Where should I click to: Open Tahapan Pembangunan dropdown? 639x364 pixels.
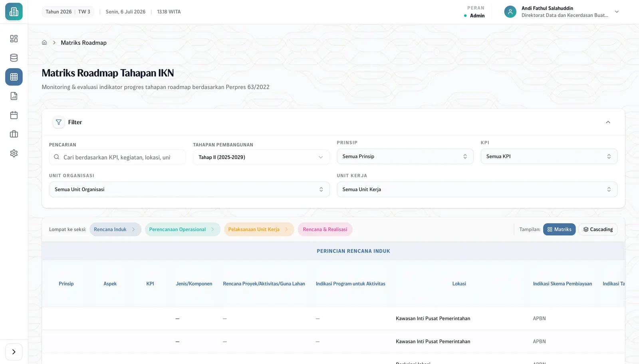(261, 157)
